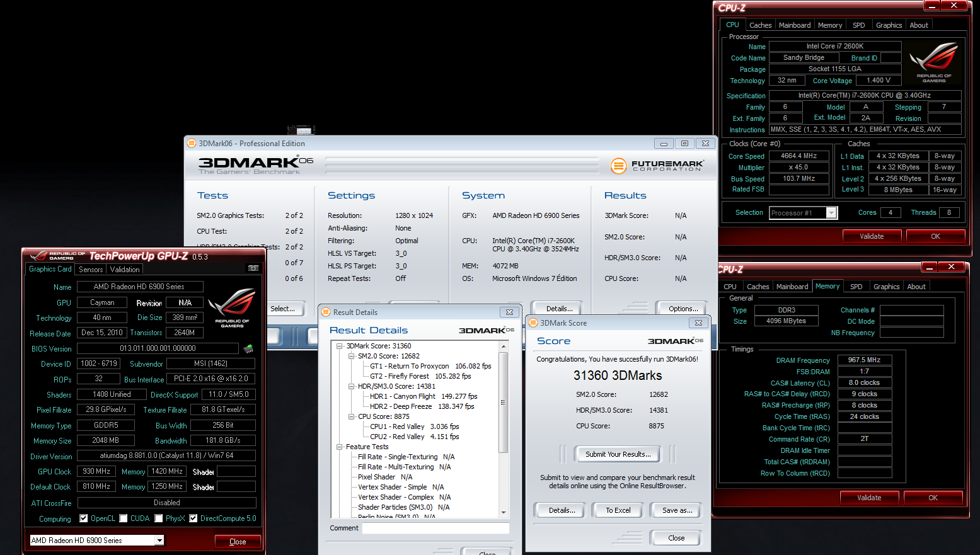Toggle the DirectCompute 5.0 checkbox
This screenshot has height=555, width=980.
[193, 518]
